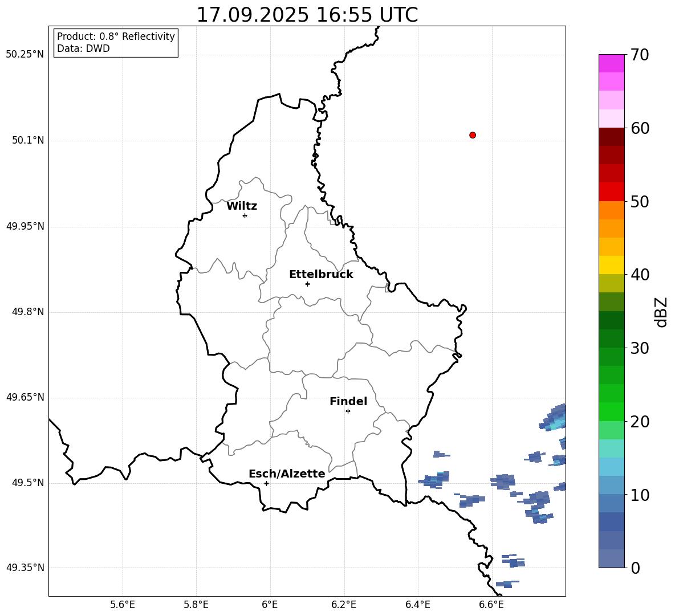This screenshot has height=616, width=675.
Task: Click the 49.95°N latitude label
Action: point(25,226)
